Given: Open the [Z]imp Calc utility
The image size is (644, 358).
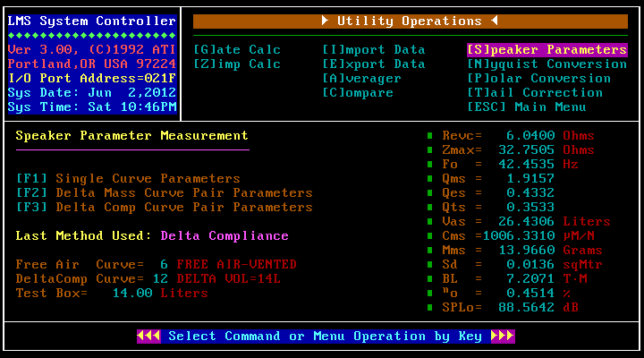Looking at the screenshot, I should (237, 64).
